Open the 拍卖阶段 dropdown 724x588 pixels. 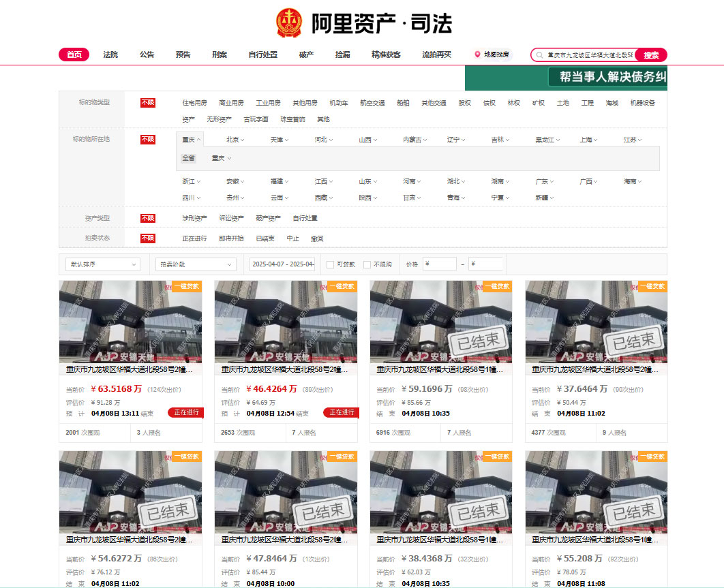[196, 264]
